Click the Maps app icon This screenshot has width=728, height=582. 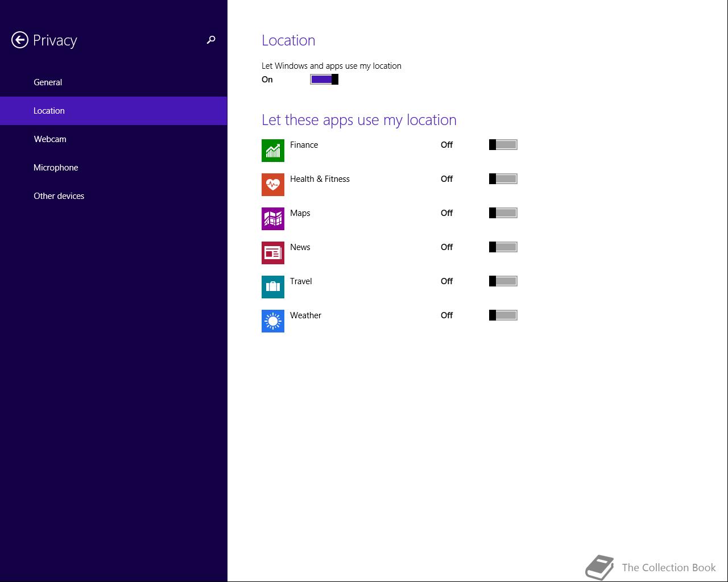273,219
